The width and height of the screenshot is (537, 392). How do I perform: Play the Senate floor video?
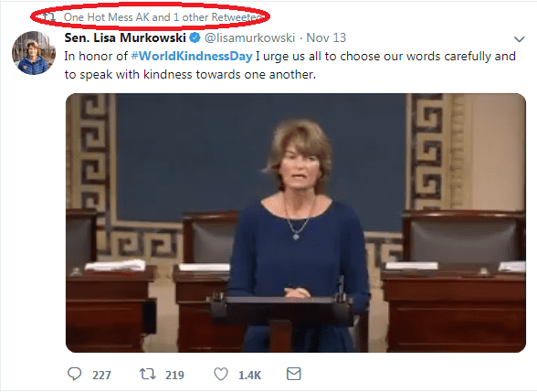(296, 223)
